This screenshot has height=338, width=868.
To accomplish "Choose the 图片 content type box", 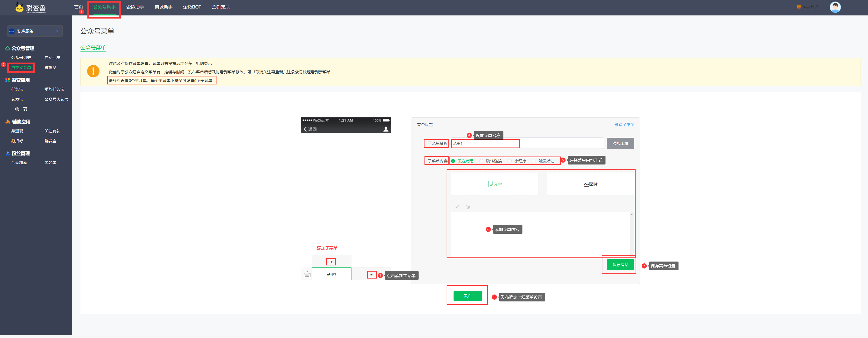I will [590, 184].
